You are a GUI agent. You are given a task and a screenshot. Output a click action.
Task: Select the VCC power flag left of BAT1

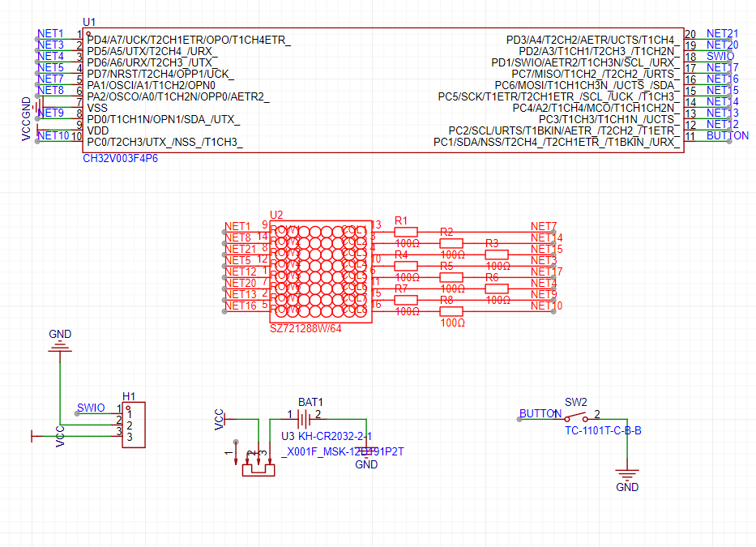[x=224, y=420]
